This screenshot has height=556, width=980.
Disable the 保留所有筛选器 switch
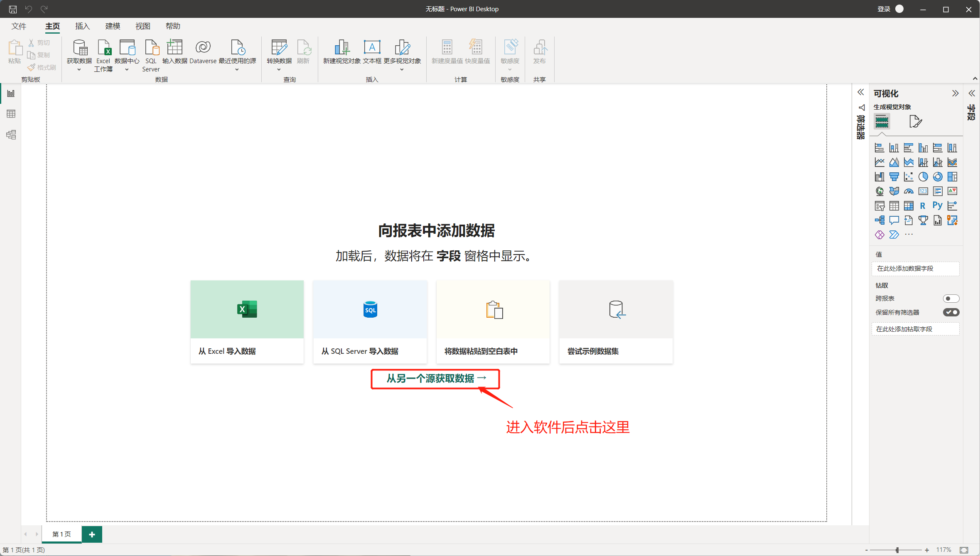pos(951,312)
